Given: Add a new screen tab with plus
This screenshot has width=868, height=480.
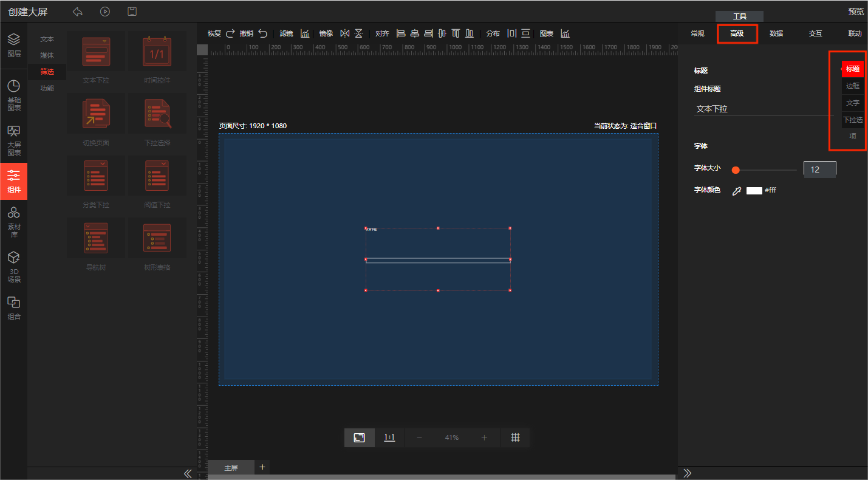Looking at the screenshot, I should click(x=262, y=467).
